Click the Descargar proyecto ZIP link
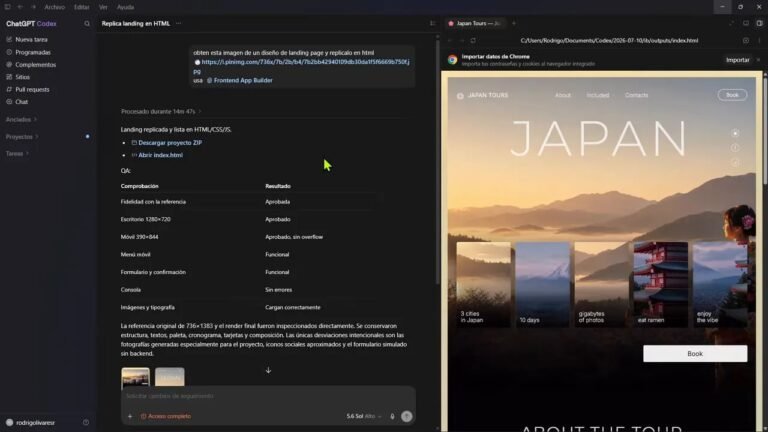 pos(169,143)
